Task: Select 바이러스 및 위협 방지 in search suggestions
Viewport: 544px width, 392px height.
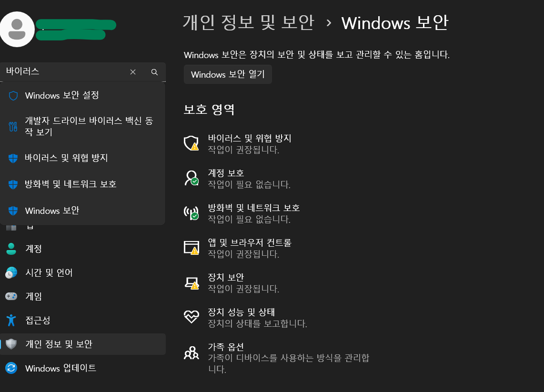Action: (x=82, y=158)
